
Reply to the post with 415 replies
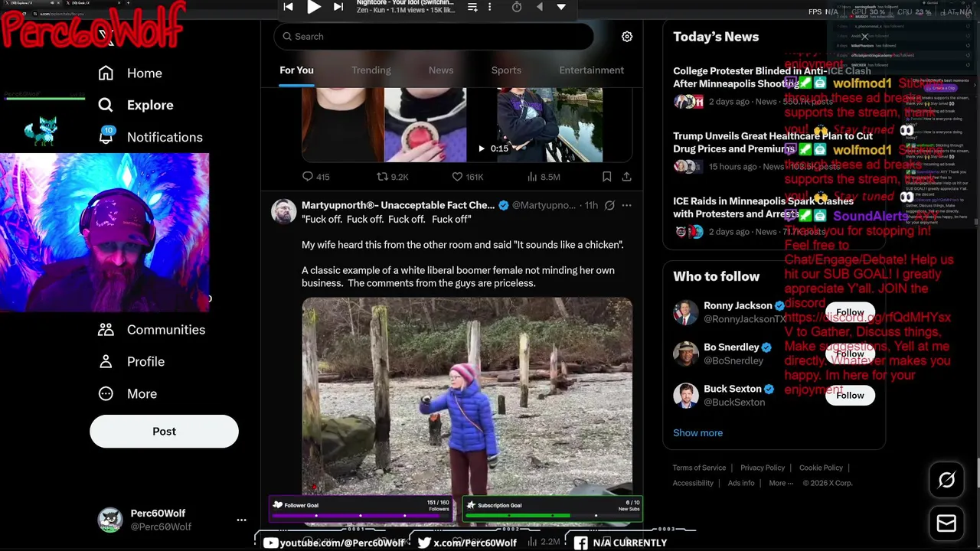coord(315,177)
